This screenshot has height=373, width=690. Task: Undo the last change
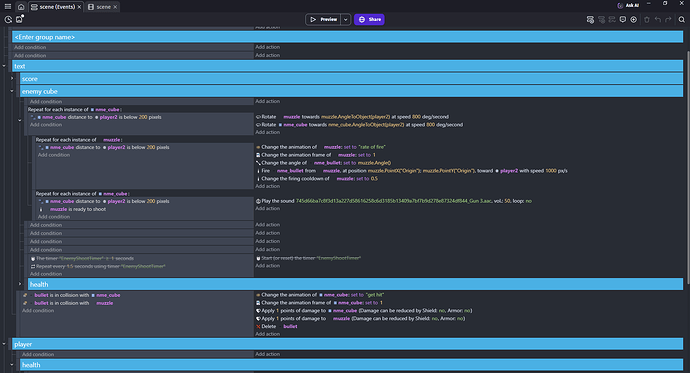point(657,19)
